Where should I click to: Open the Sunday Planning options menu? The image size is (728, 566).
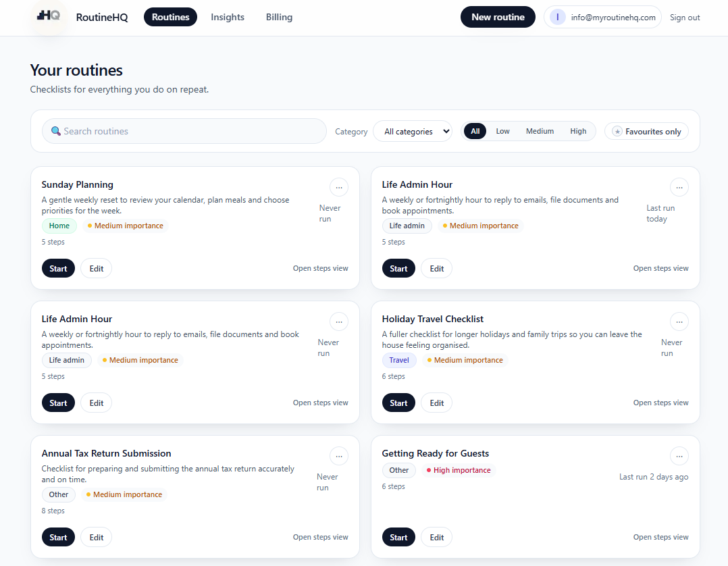[339, 187]
